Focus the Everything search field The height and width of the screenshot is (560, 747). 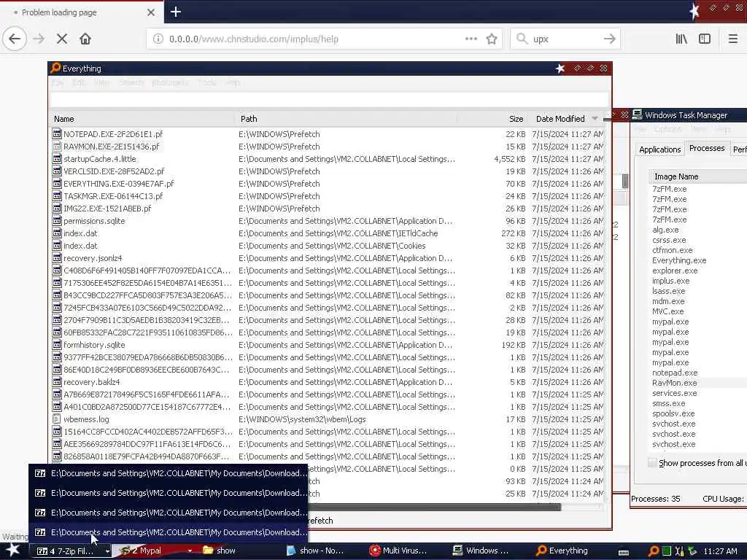(329, 99)
